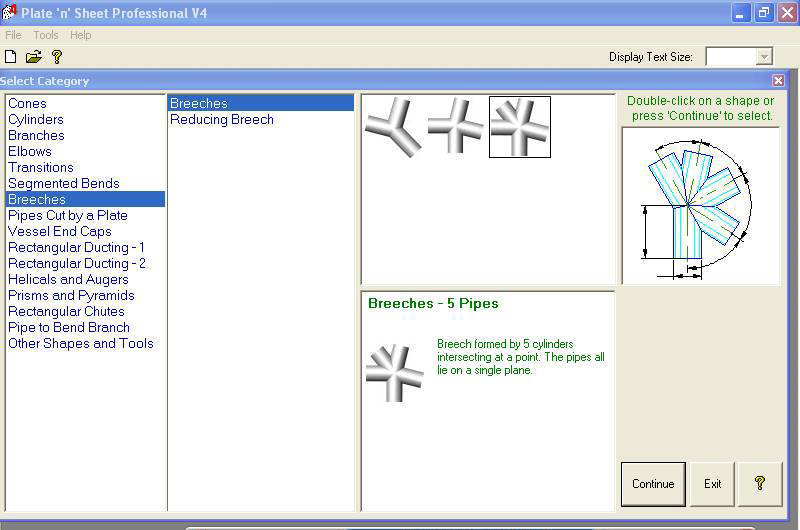
Task: Click the New file toolbar icon
Action: click(11, 57)
